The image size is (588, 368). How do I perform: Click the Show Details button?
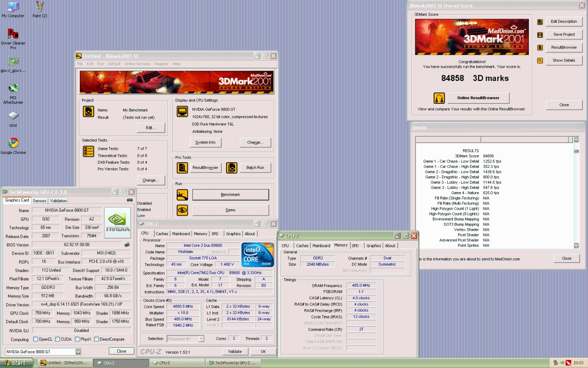564,60
